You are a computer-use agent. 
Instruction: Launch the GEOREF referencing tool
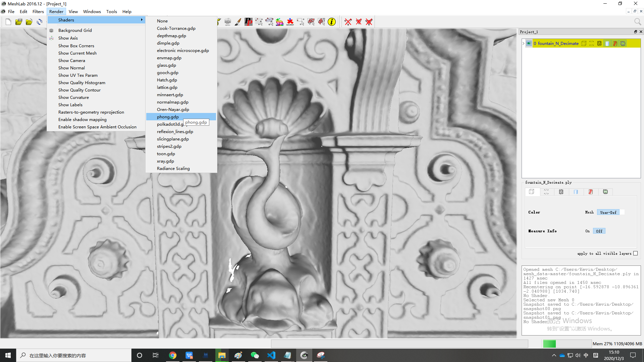point(290,22)
